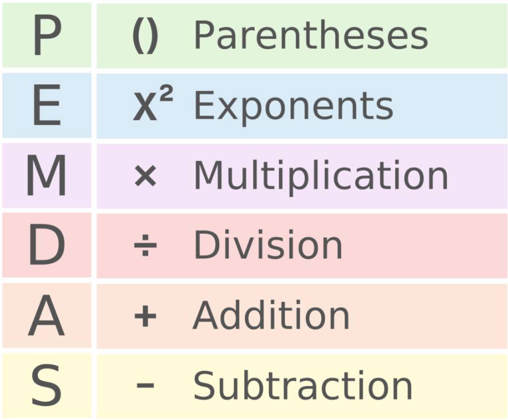Click the large letter A
The height and width of the screenshot is (420, 508).
(46, 315)
